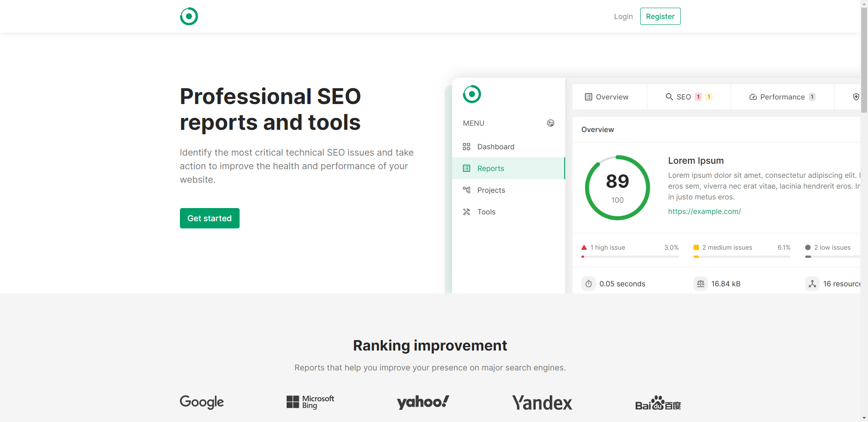Click the palette icon next to MENU
The width and height of the screenshot is (868, 422).
tap(551, 123)
